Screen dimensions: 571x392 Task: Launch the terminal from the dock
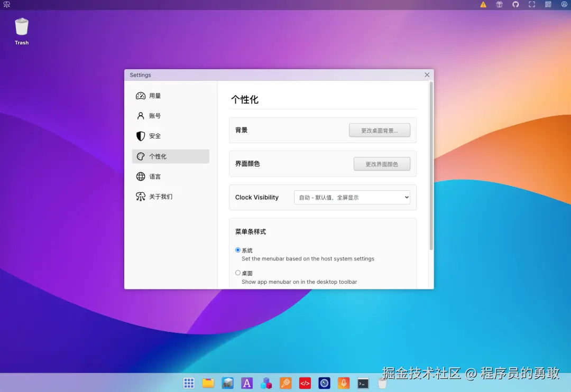(363, 383)
